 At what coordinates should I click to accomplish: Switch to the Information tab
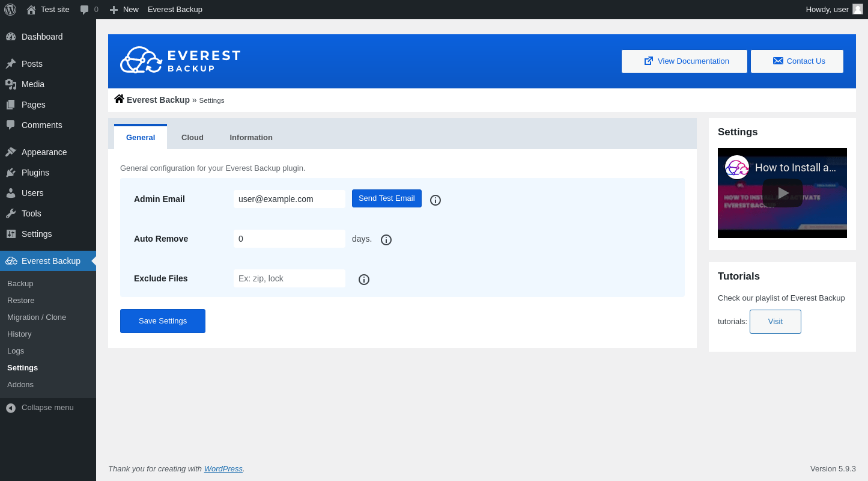point(251,137)
